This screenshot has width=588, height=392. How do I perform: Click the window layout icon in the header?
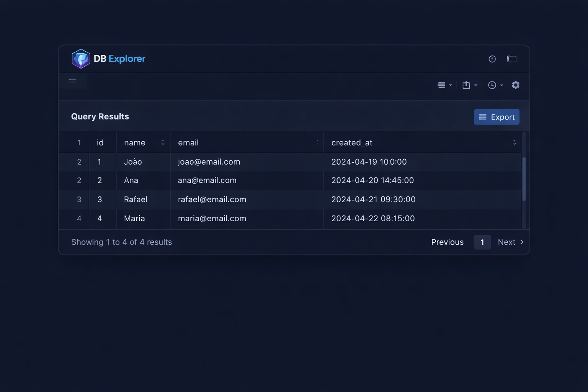click(511, 59)
